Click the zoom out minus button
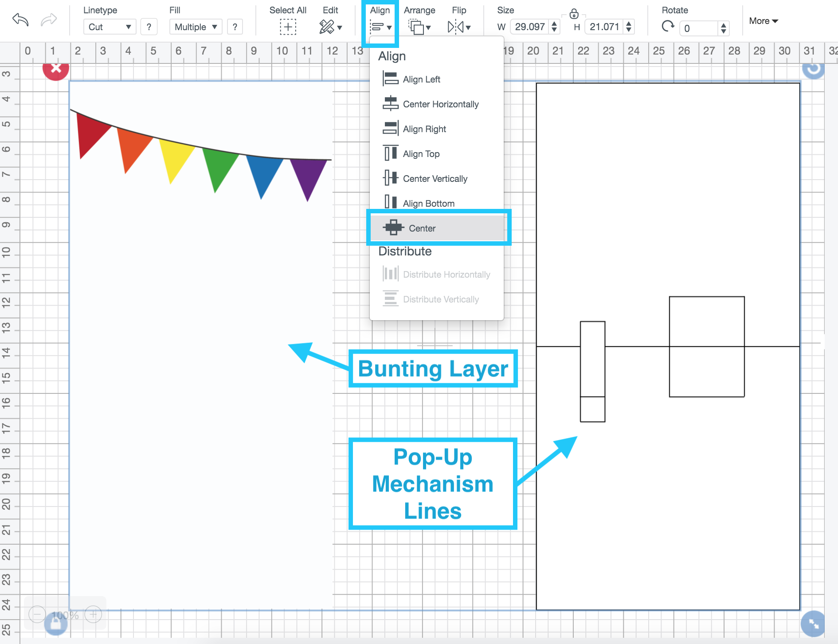Screen dimensions: 838x644 click(x=37, y=614)
